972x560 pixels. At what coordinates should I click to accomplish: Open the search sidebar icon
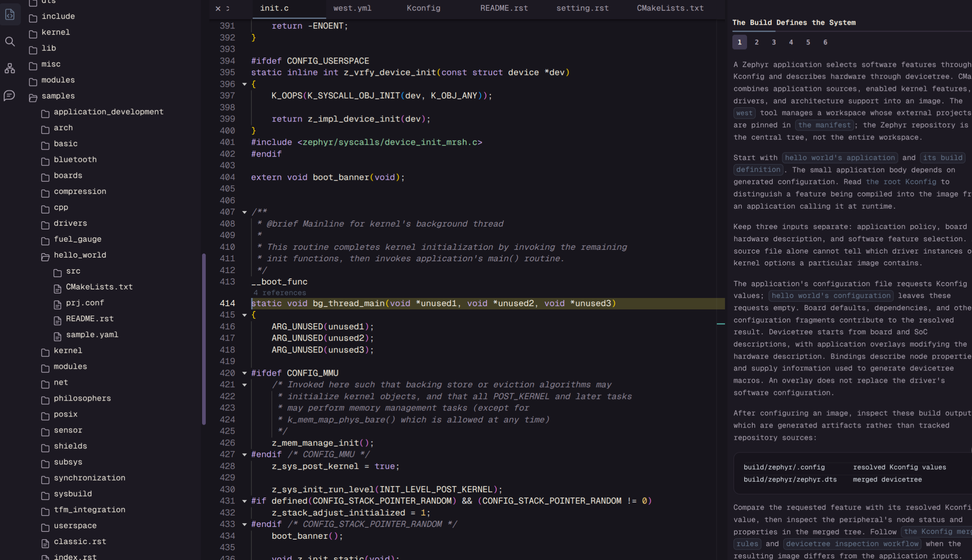10,42
